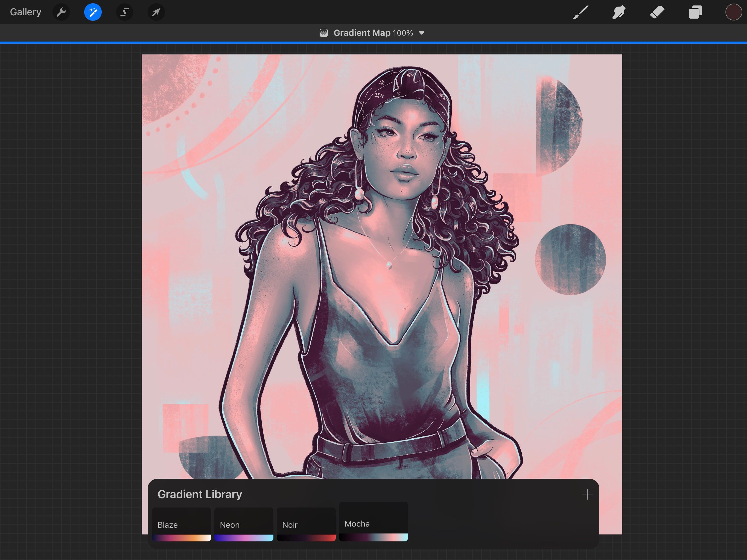The height and width of the screenshot is (560, 747).
Task: Select the Paint brush tool
Action: coord(580,12)
